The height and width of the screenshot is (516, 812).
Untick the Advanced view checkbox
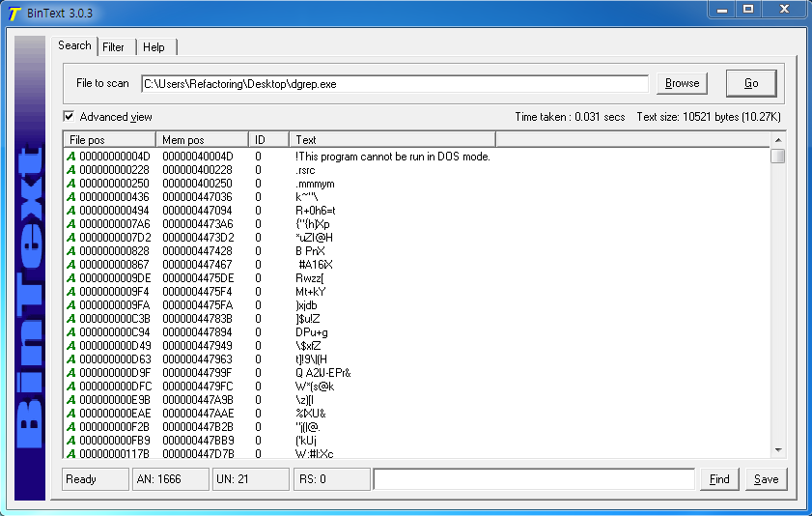coord(69,116)
